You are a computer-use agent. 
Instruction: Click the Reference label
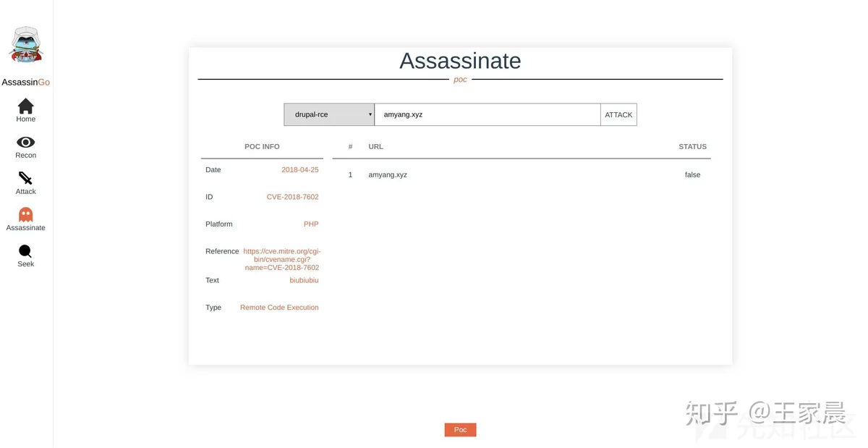(x=222, y=251)
